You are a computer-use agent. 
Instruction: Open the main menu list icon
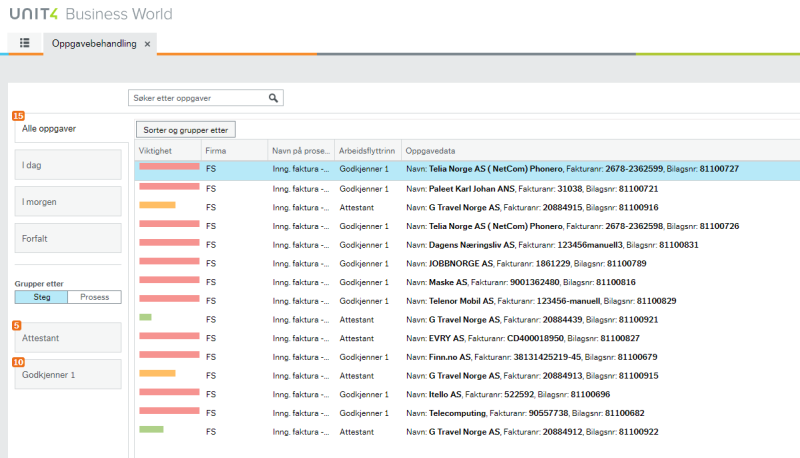(x=24, y=43)
